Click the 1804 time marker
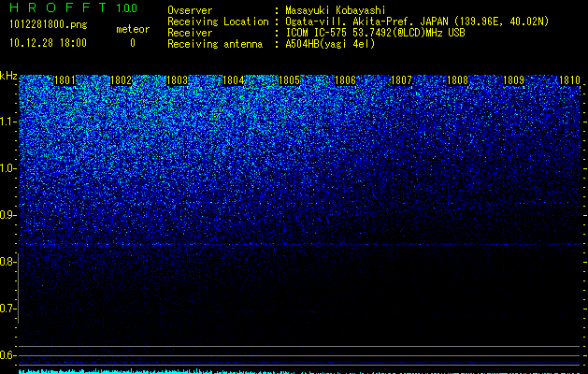Screen dimensions: 588x374 point(233,80)
